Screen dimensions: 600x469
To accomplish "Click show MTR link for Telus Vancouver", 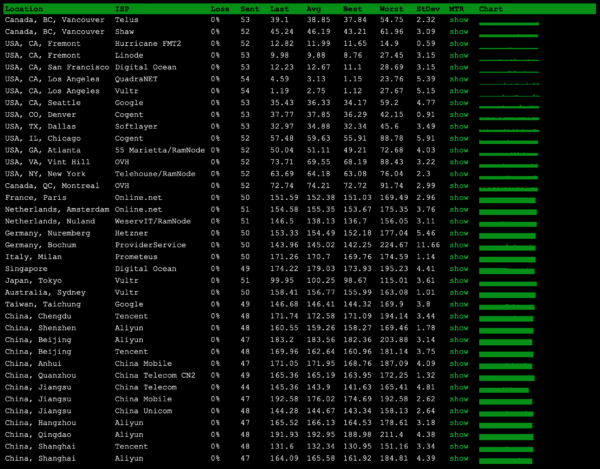I will 458,20.
